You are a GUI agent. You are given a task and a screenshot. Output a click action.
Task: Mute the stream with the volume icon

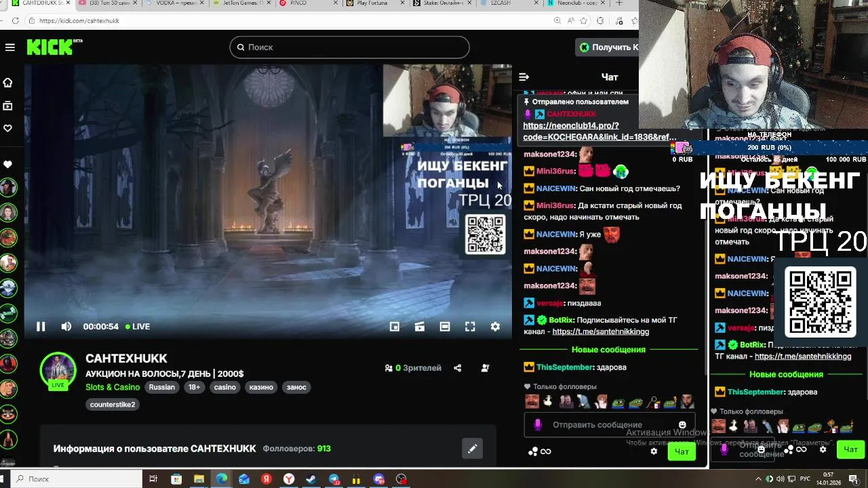(66, 327)
